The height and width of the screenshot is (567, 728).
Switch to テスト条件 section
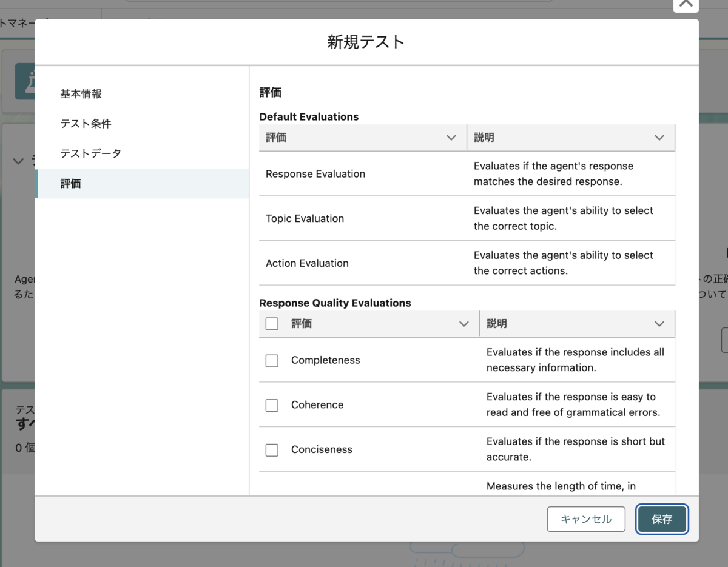(x=86, y=124)
